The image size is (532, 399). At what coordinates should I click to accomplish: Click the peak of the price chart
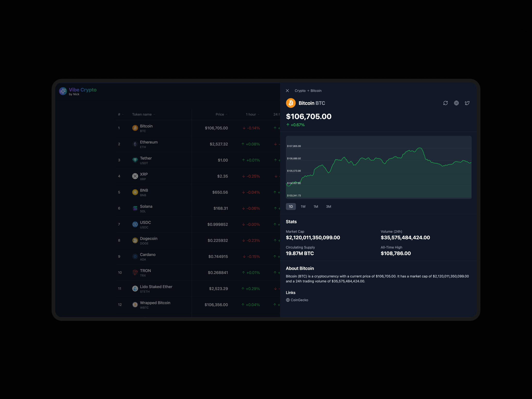[x=420, y=148]
